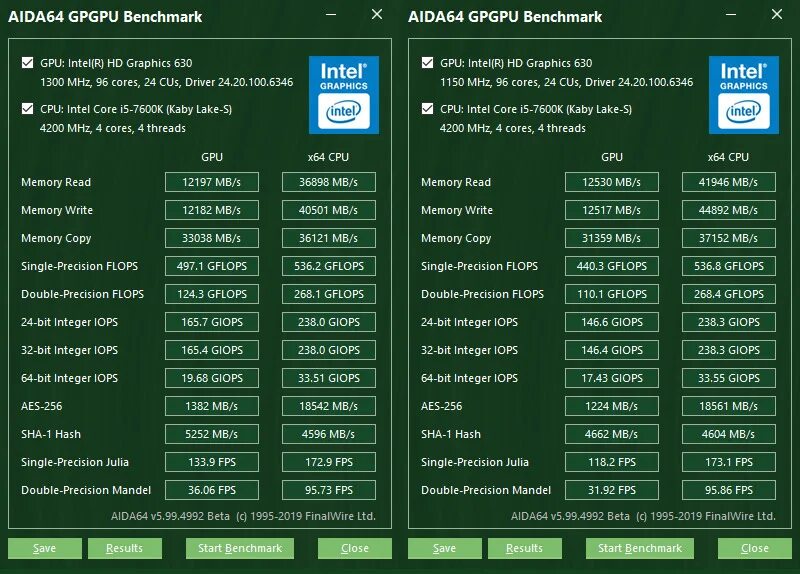Select GPU Memory Write value 12517 MB/s
This screenshot has width=800, height=574.
pyautogui.click(x=612, y=210)
